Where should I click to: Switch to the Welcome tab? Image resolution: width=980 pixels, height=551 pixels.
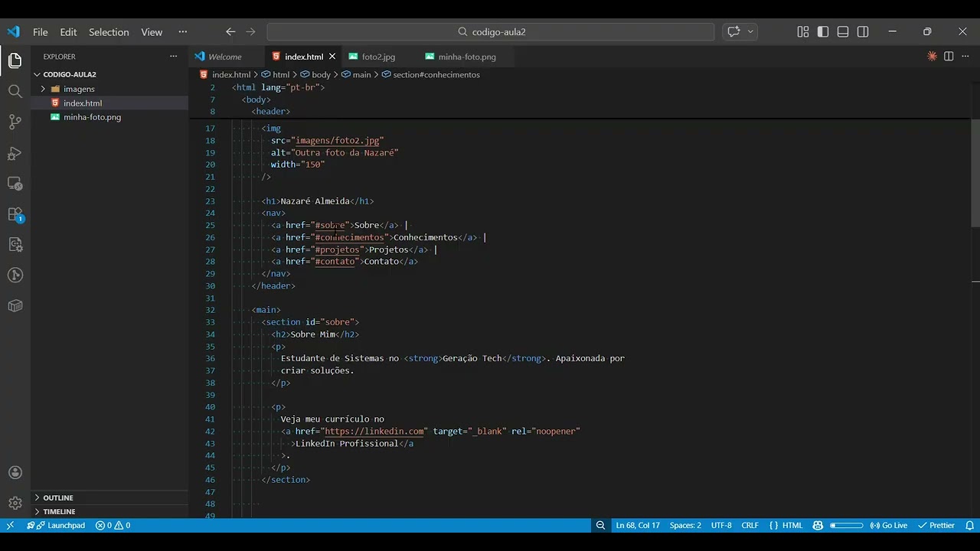(x=224, y=57)
